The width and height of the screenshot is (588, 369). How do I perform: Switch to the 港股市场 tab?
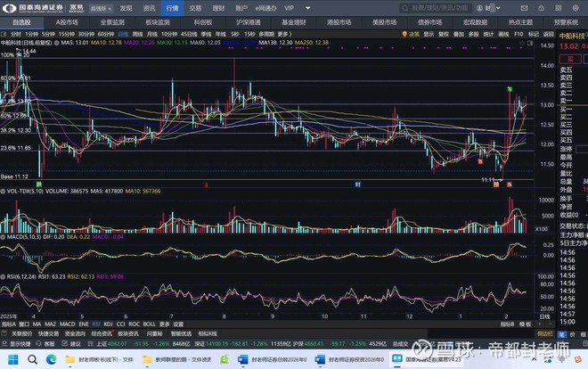point(339,22)
